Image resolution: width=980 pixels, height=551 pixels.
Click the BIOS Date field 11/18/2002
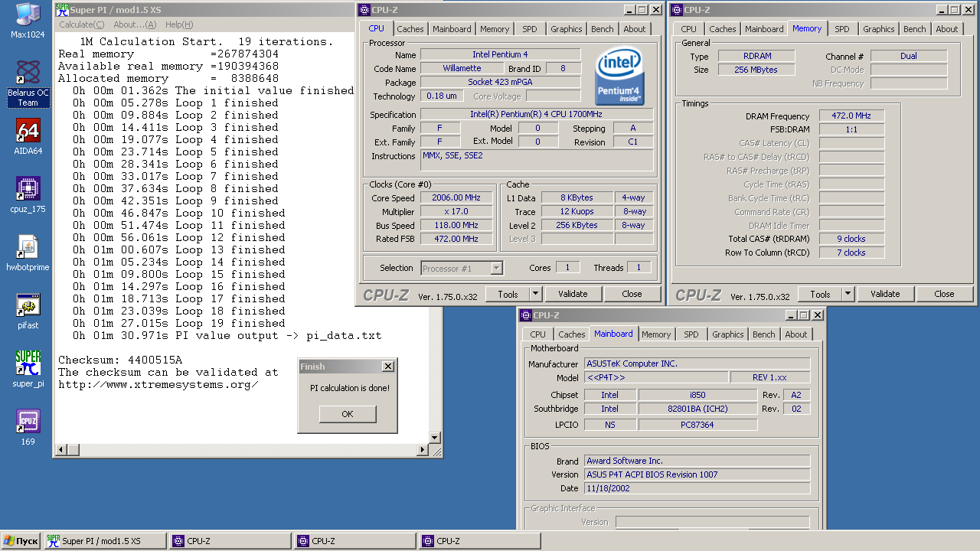click(697, 488)
